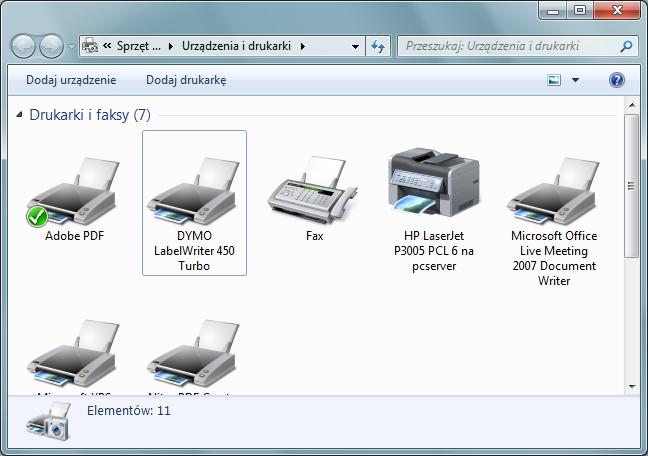Screen dimensions: 648x456
Task: Click the magnifier search icon
Action: [x=626, y=46]
